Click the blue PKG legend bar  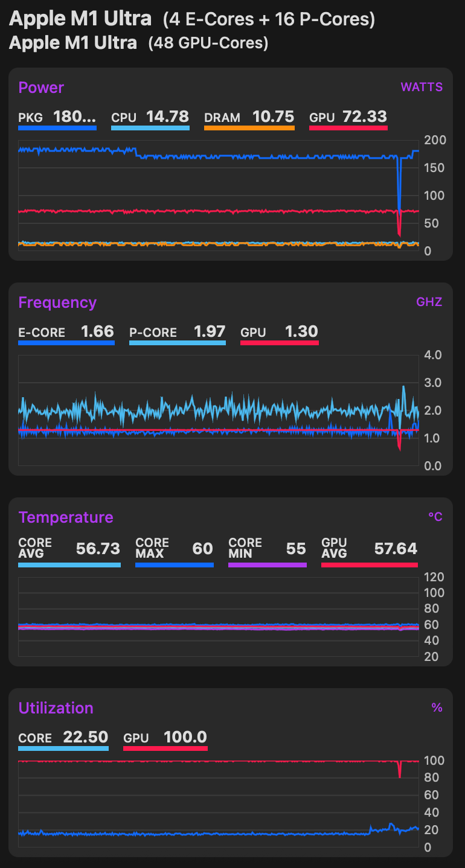[x=57, y=128]
